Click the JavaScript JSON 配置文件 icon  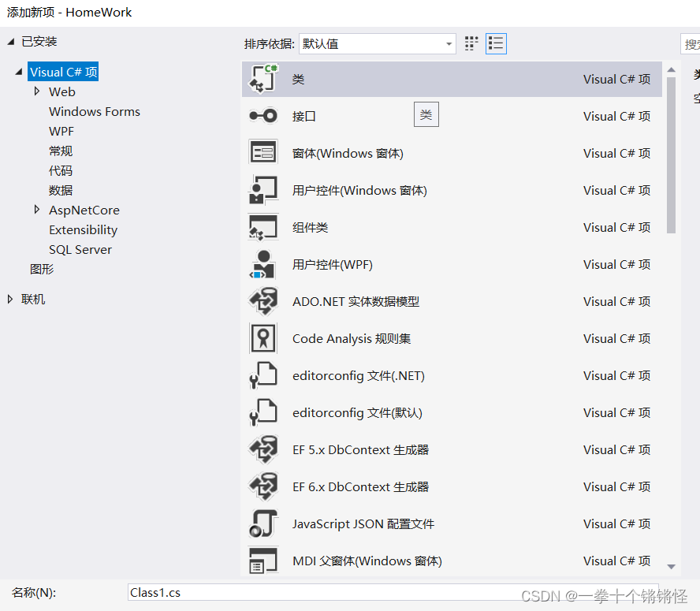pyautogui.click(x=263, y=523)
